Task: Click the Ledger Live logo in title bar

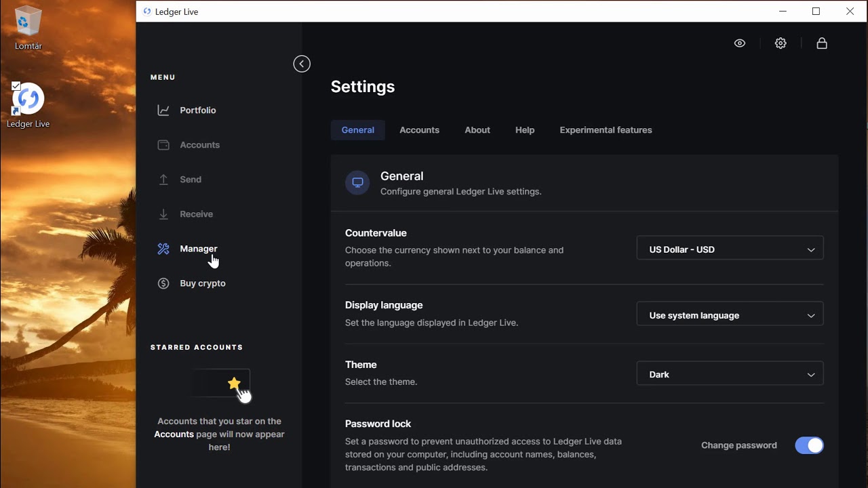Action: coord(147,12)
